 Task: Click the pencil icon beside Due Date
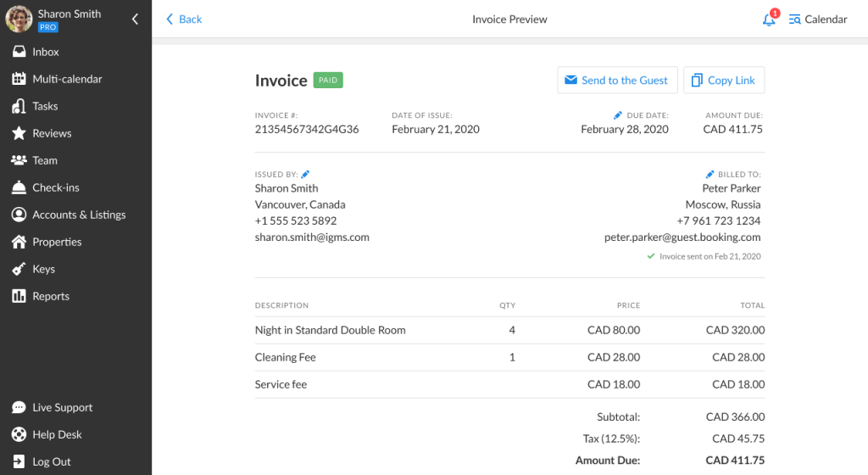(x=618, y=115)
